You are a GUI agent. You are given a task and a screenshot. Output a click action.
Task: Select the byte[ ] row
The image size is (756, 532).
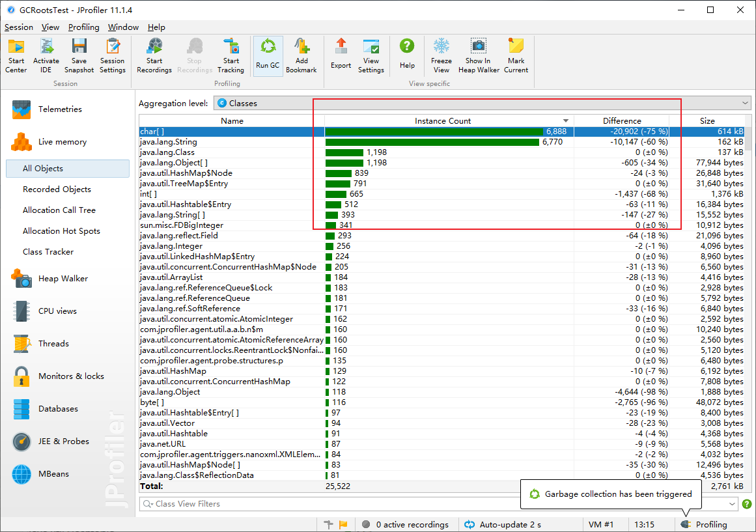pyautogui.click(x=441, y=402)
